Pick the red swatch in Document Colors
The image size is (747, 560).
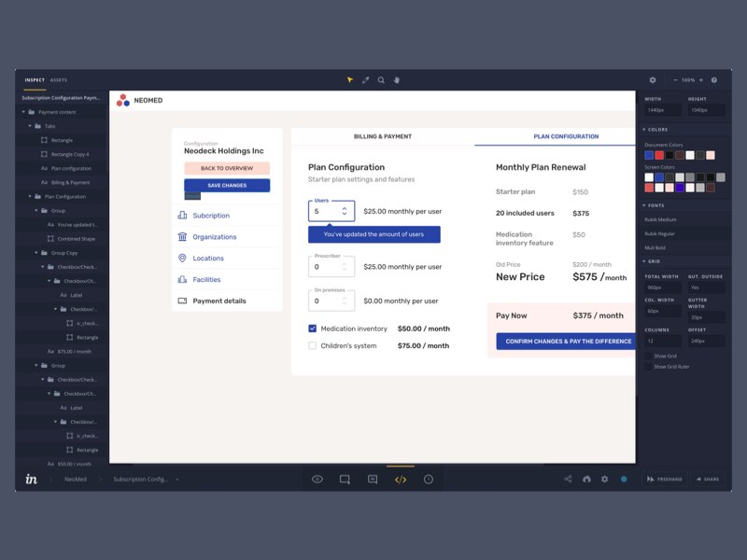coord(659,155)
